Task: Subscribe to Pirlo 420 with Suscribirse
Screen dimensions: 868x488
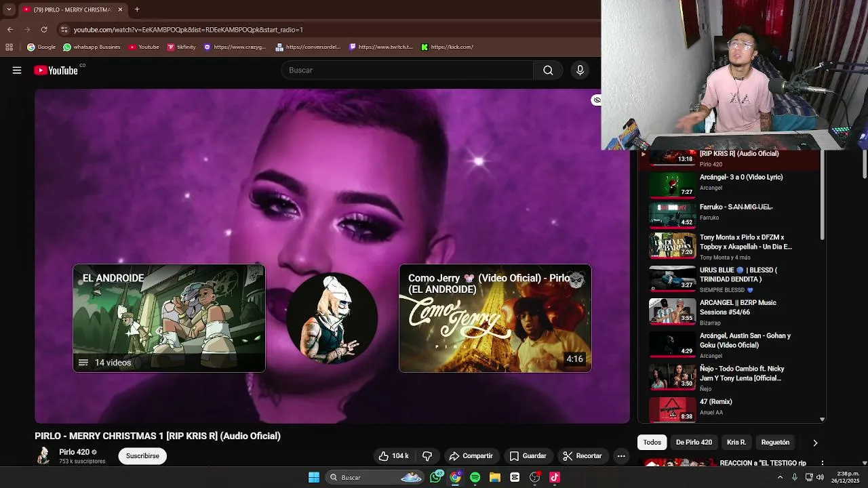Action: click(x=142, y=456)
